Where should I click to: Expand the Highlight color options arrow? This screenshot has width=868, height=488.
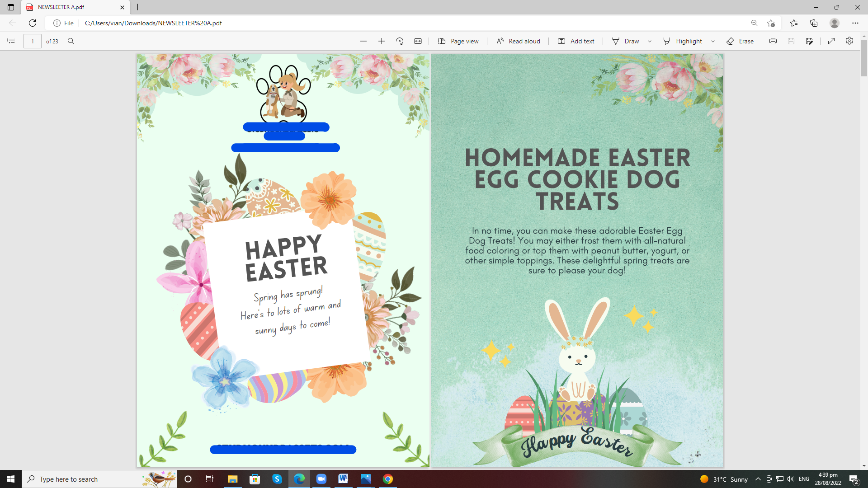point(713,41)
